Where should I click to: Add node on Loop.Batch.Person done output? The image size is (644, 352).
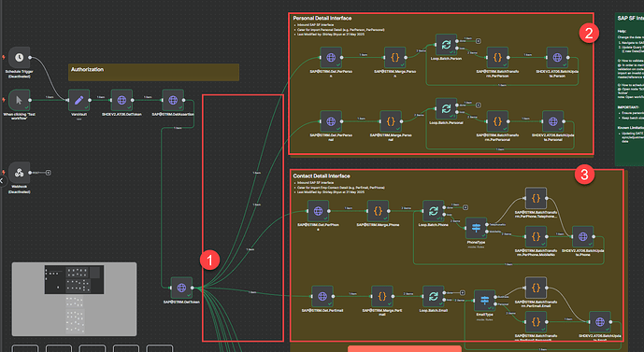[x=478, y=41]
